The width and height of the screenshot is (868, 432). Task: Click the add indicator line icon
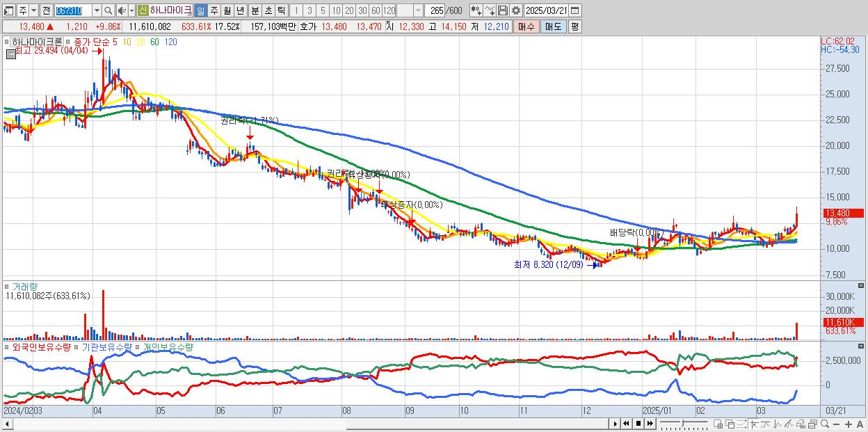point(490,10)
